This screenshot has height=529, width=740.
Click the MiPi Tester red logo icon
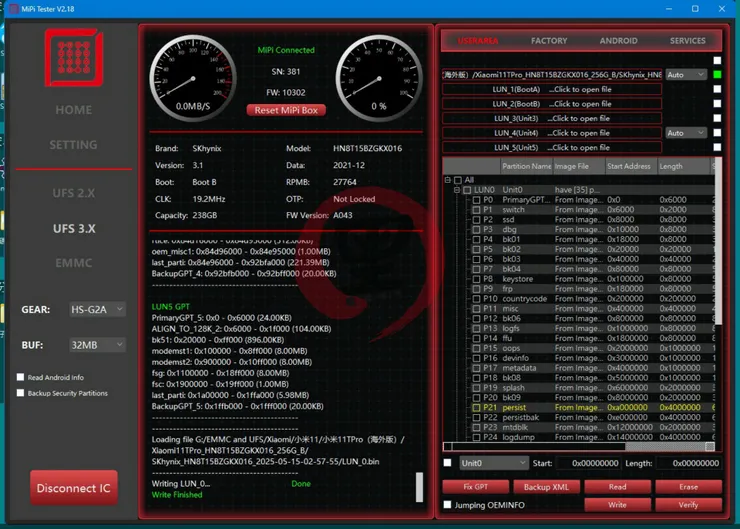[74, 58]
